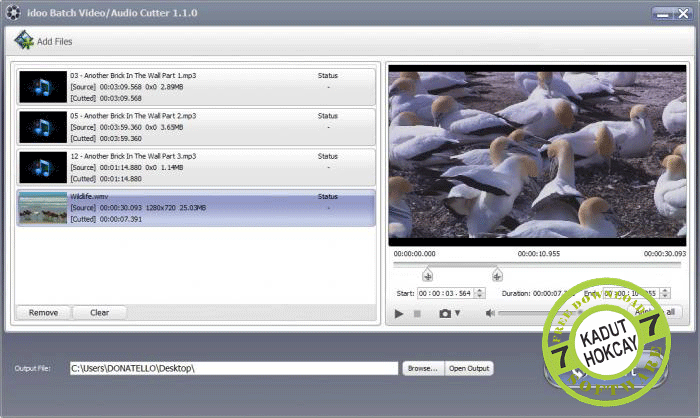Click the 1280x720 resolution text
This screenshot has height=418, width=700.
(x=160, y=208)
